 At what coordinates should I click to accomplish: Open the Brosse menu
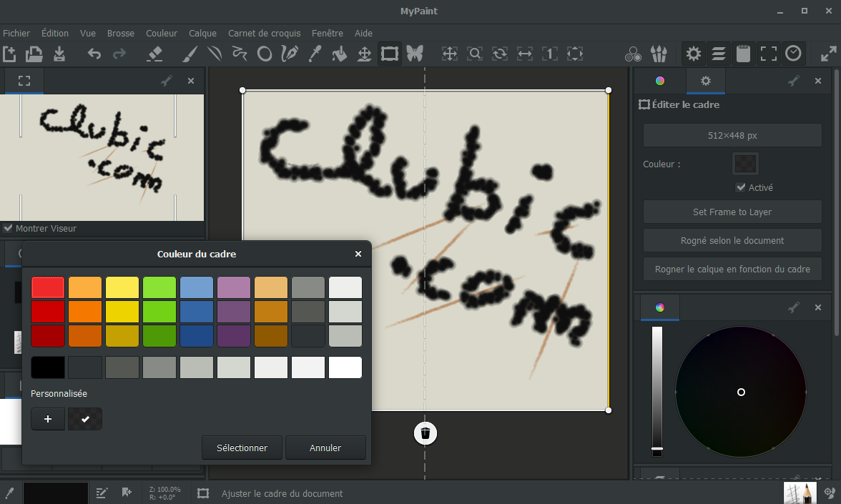(121, 33)
